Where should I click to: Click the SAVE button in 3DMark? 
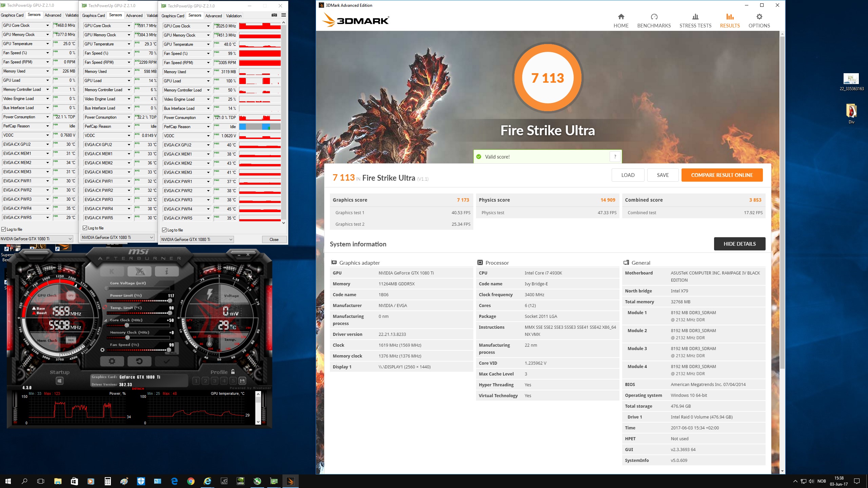pos(663,175)
